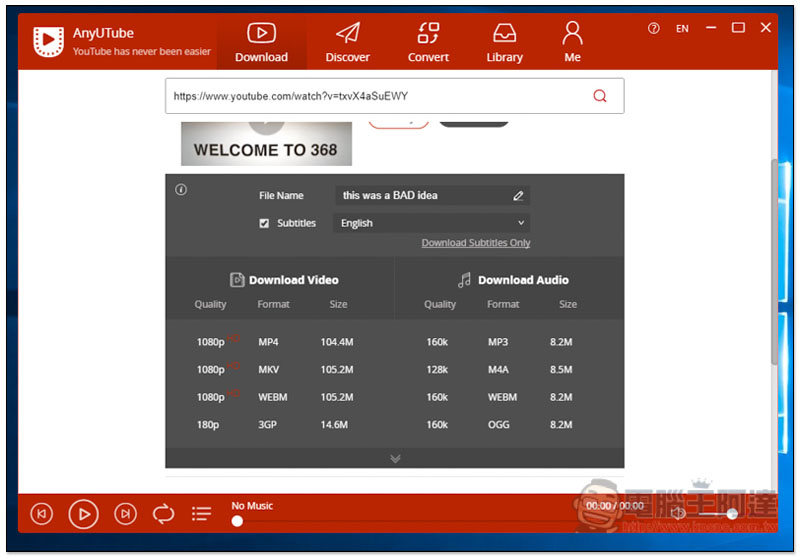Click the file name field 'this was a BAD idea'

tap(432, 195)
